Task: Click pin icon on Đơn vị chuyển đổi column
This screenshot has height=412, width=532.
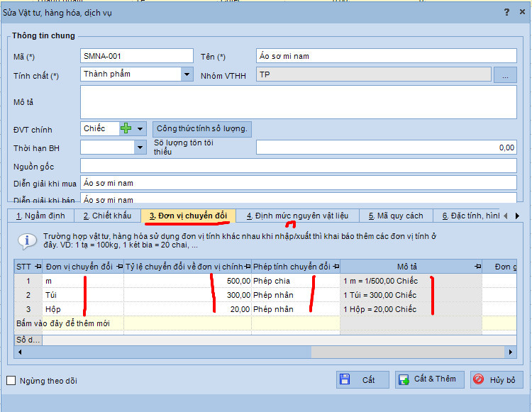Action: click(x=118, y=267)
